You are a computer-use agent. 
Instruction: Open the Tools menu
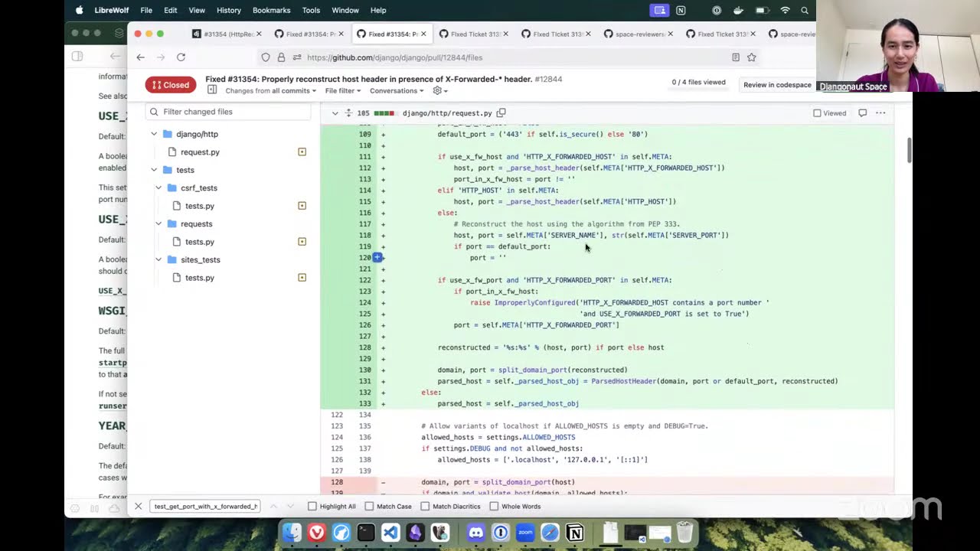(x=311, y=10)
